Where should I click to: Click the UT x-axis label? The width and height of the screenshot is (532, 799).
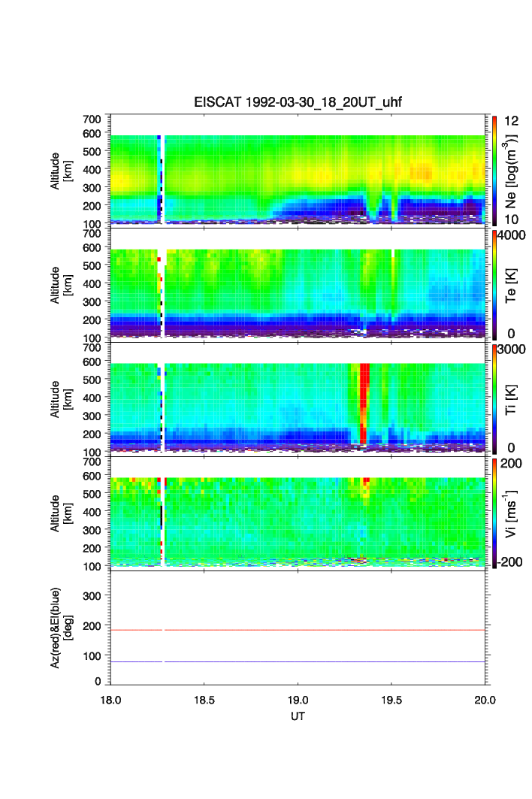click(x=298, y=716)
